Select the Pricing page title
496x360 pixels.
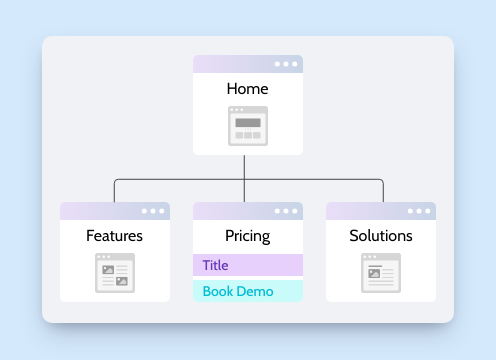(248, 237)
